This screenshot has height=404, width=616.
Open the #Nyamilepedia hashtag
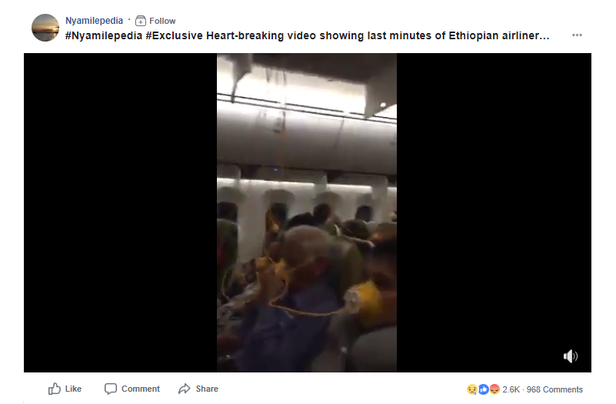pyautogui.click(x=104, y=36)
